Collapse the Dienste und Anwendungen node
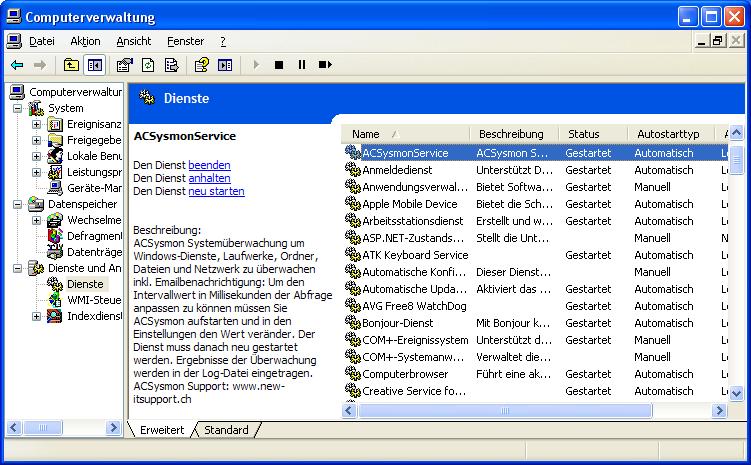751x465 pixels. (x=17, y=268)
